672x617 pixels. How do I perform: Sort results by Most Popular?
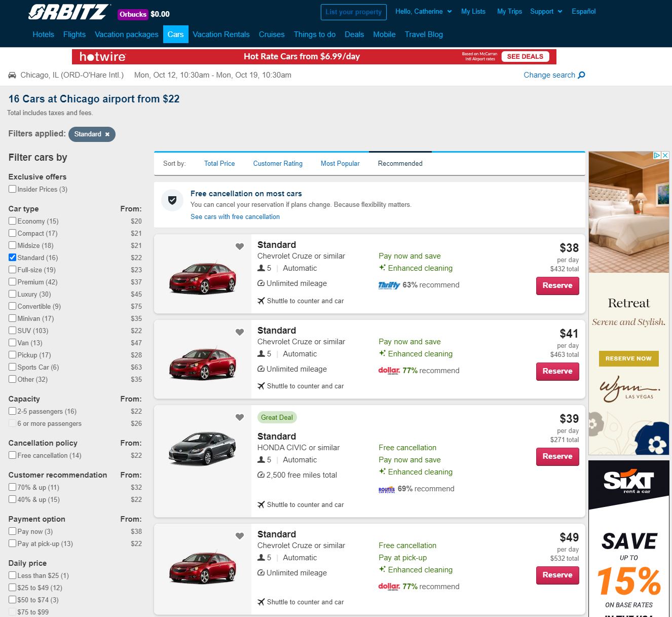pyautogui.click(x=340, y=164)
